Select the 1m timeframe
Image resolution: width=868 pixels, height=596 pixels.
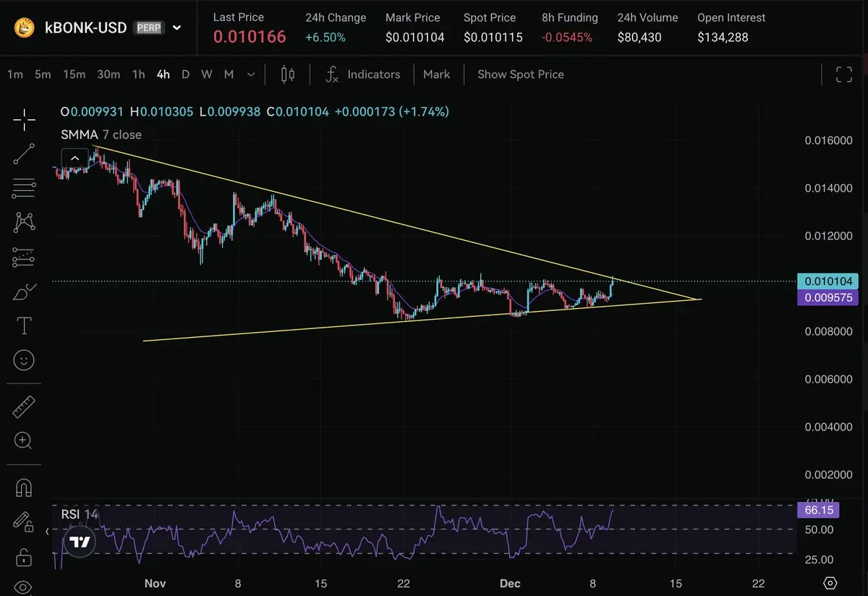click(15, 74)
